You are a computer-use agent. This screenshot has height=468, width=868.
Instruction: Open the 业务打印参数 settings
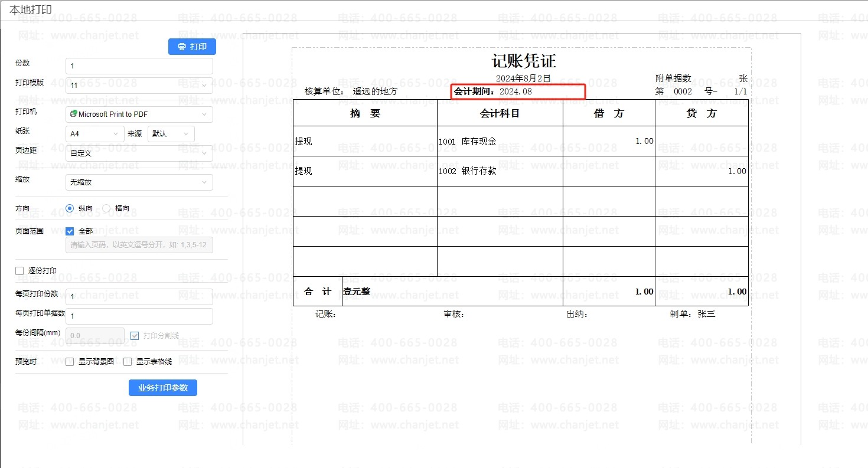coord(163,388)
